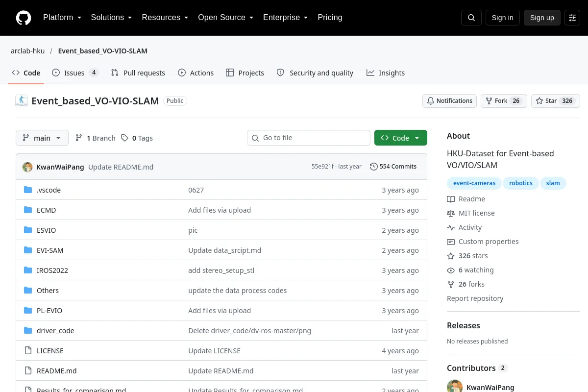Open the Releases heading link
The image size is (588, 392).
click(x=464, y=325)
